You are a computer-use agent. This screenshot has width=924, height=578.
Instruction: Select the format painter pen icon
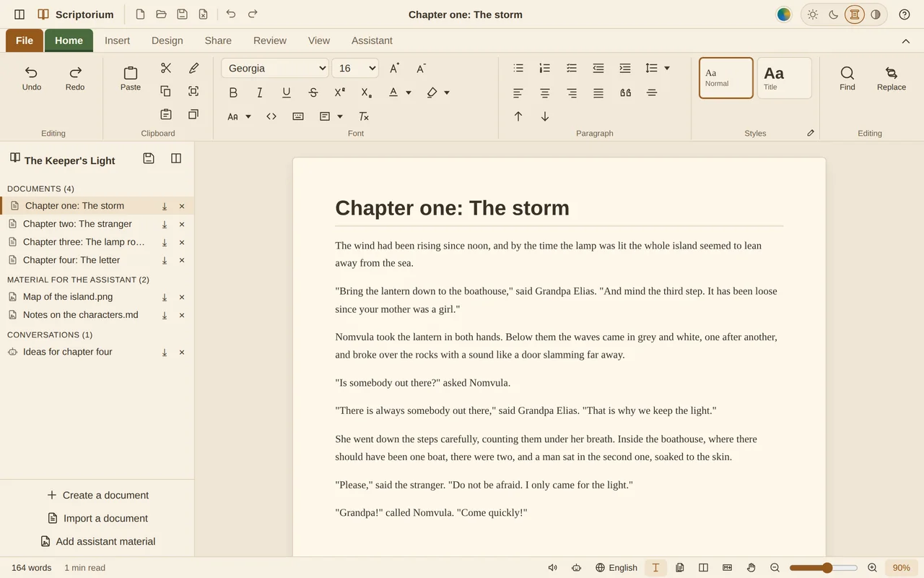(193, 68)
